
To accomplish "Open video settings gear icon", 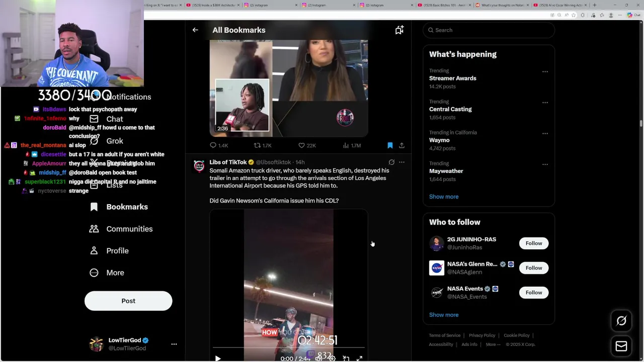I will 332,358.
